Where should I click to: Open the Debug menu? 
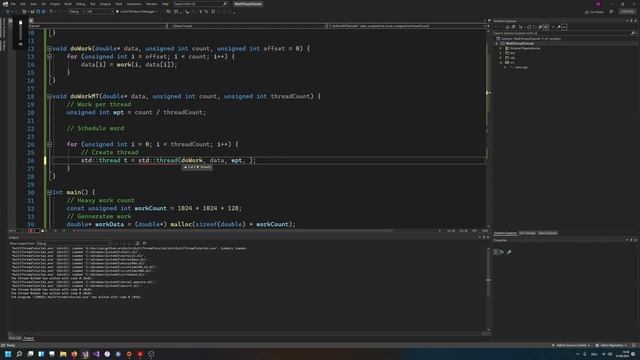[80, 4]
